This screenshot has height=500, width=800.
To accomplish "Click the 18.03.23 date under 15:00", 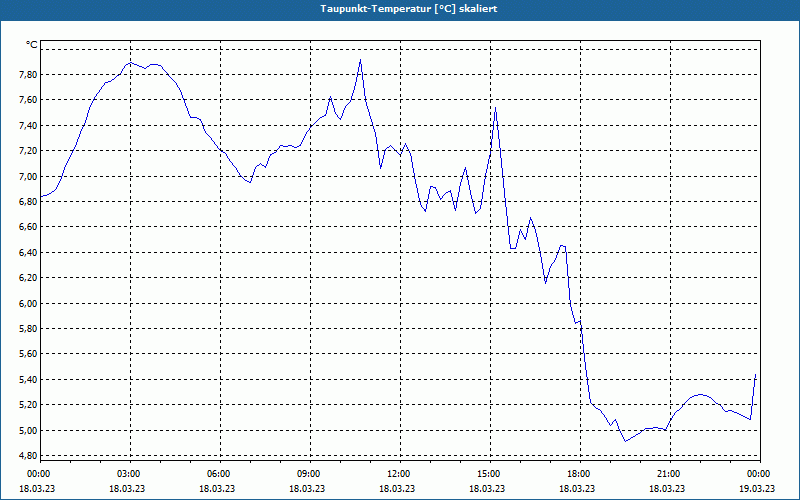I will (x=487, y=488).
